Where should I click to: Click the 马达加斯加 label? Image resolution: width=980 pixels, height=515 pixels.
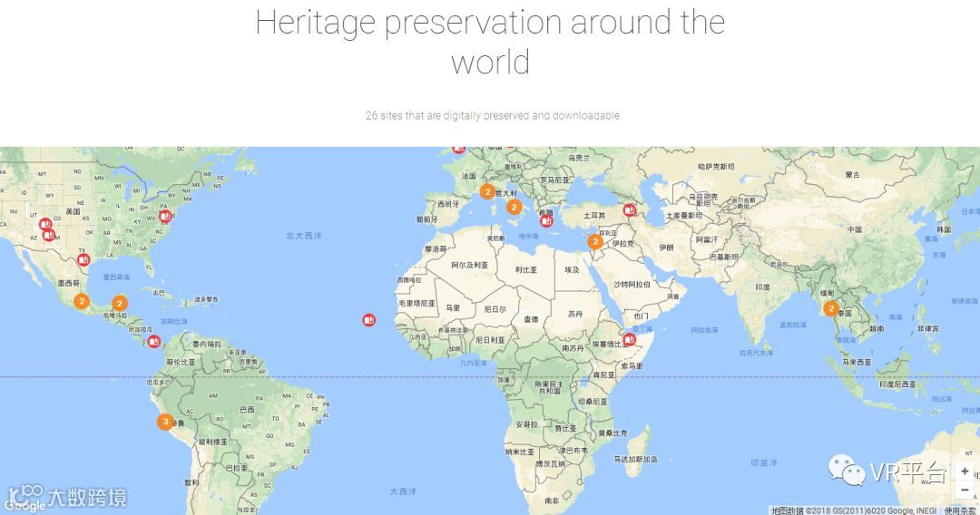635,459
